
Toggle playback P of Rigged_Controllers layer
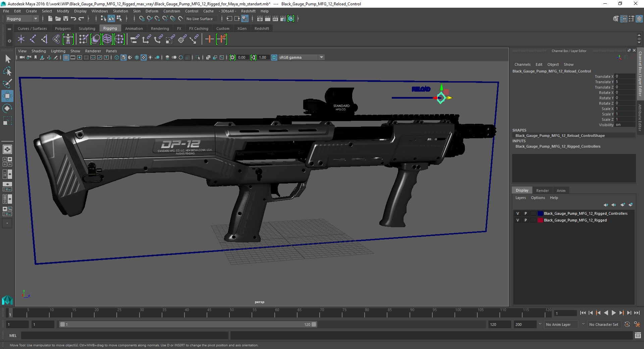pyautogui.click(x=526, y=213)
